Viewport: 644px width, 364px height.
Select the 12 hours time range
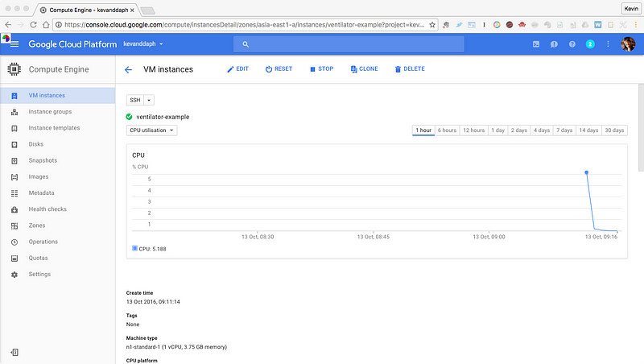click(474, 130)
